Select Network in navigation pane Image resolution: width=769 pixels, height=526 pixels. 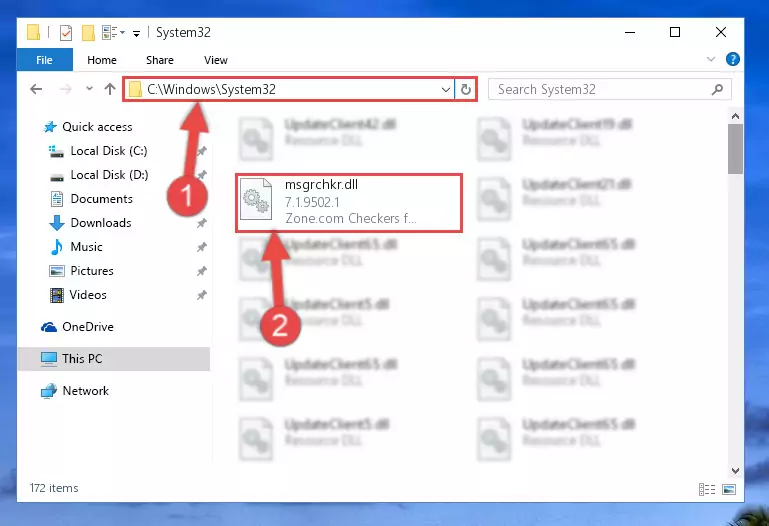(86, 391)
